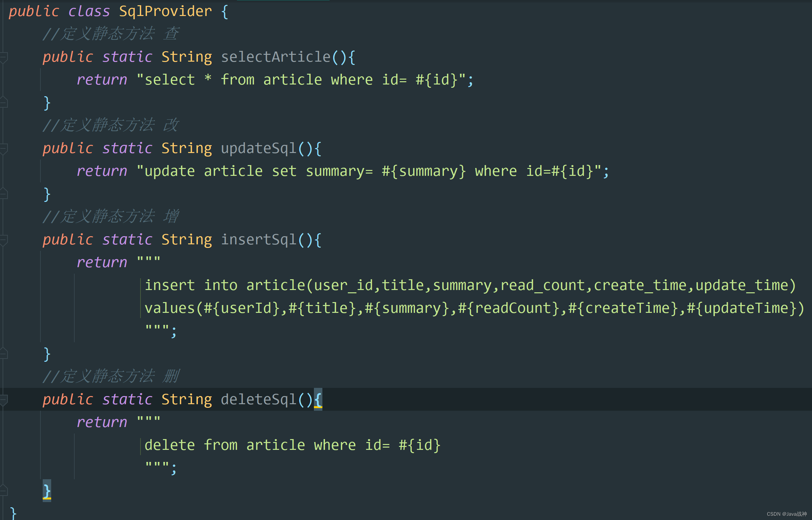Click the values(#{userId},...) line
Image resolution: width=812 pixels, height=520 pixels.
click(475, 308)
